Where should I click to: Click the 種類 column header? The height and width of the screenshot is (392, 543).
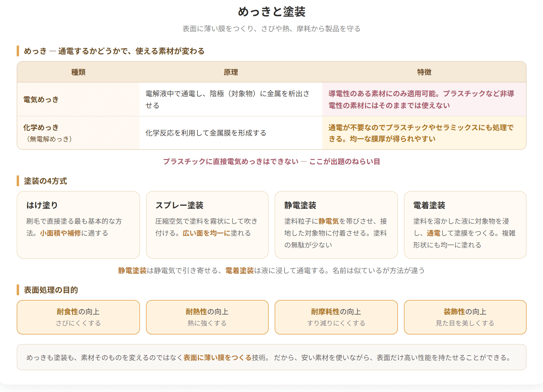pyautogui.click(x=78, y=72)
